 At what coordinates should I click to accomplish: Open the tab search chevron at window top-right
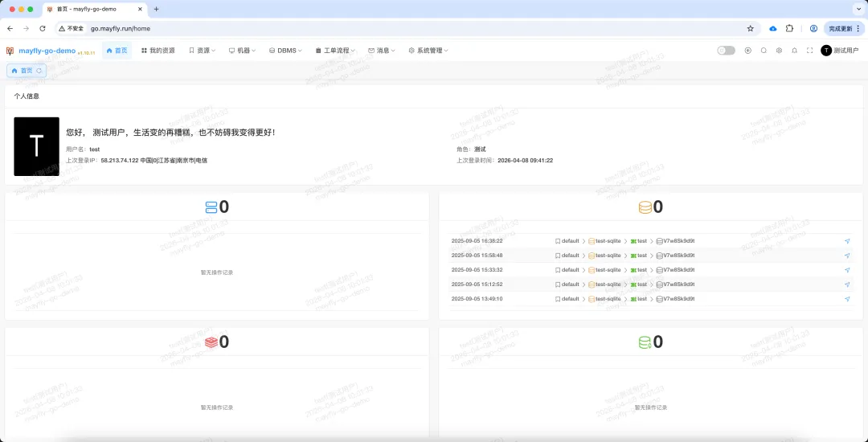(858, 10)
